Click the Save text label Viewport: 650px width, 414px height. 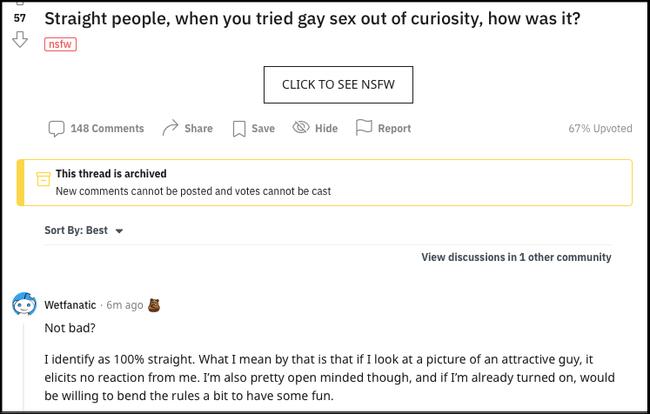click(x=263, y=128)
